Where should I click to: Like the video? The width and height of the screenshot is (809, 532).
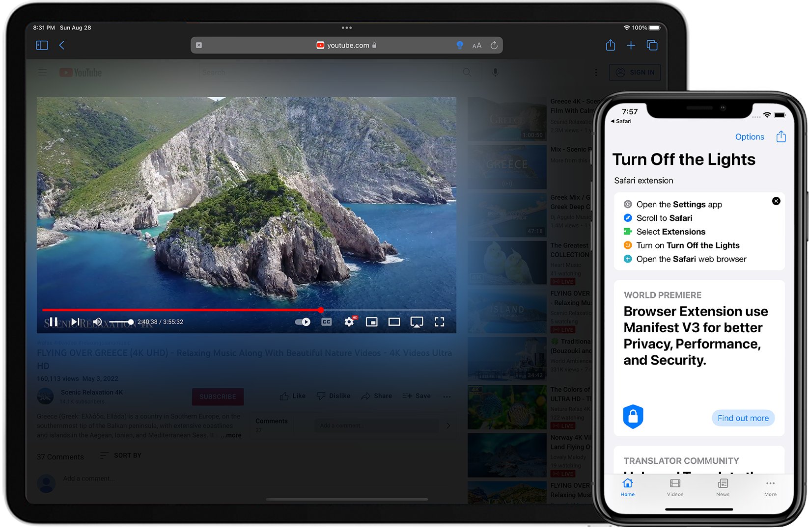click(293, 396)
